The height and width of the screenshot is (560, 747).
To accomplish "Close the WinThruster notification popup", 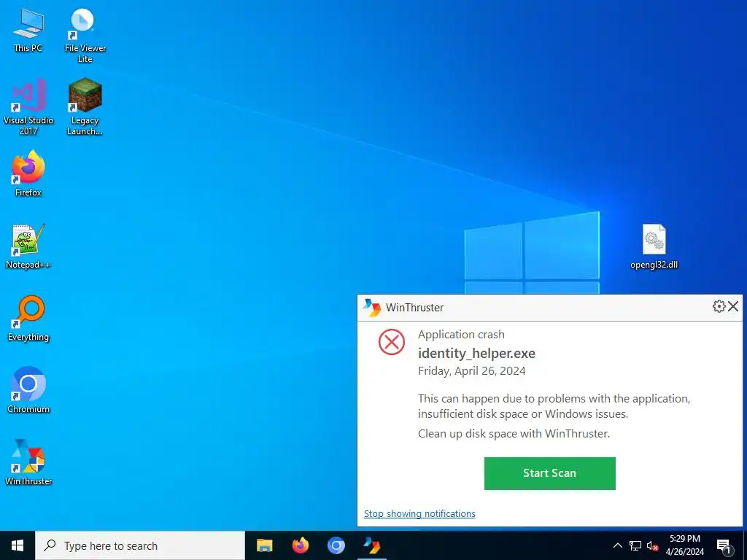I will coord(733,306).
